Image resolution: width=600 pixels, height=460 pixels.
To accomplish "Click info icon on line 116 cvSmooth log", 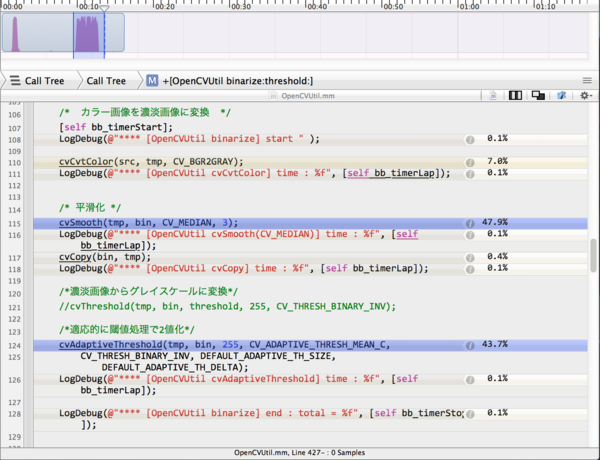I will click(x=470, y=235).
